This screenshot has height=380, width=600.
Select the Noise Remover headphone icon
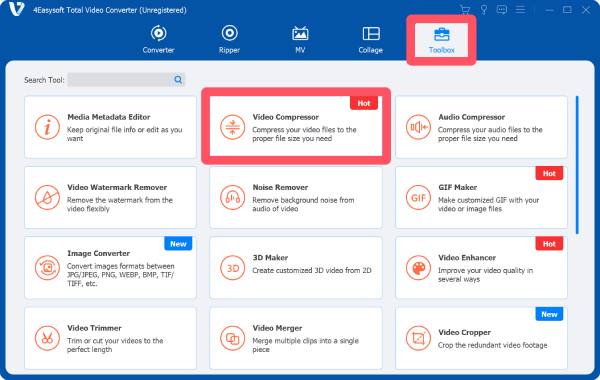coord(232,197)
